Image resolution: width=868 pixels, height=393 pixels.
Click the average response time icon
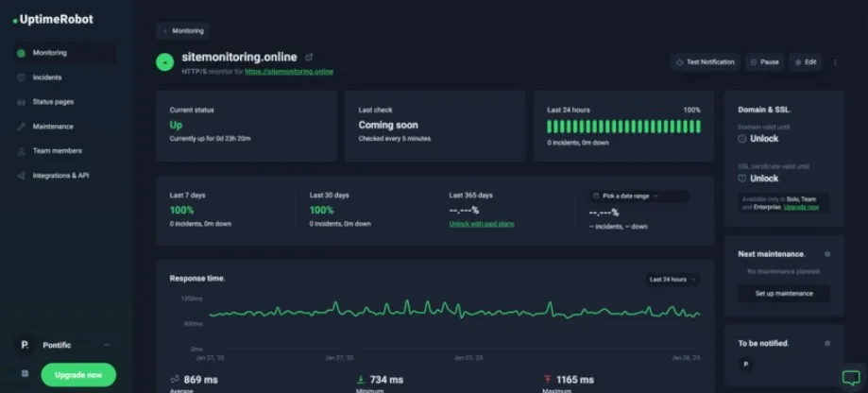point(175,379)
